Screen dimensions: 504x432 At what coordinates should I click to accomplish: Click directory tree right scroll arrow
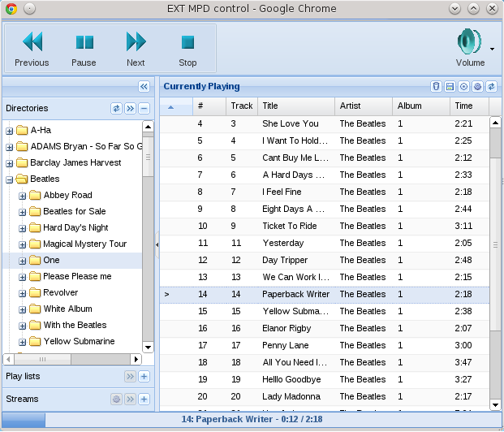point(136,359)
